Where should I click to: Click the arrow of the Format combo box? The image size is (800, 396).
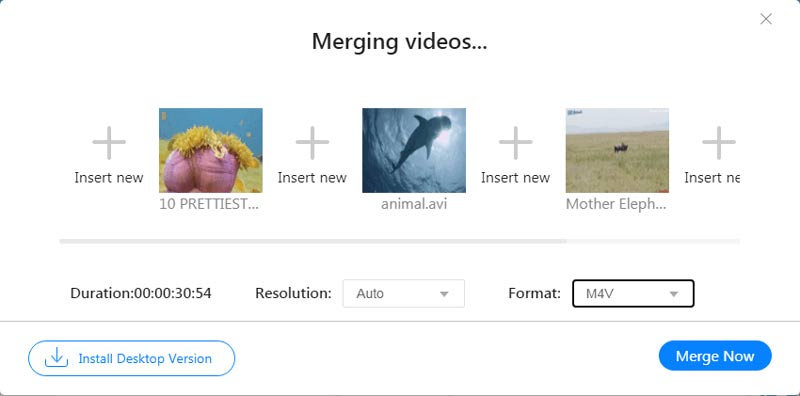click(x=673, y=294)
